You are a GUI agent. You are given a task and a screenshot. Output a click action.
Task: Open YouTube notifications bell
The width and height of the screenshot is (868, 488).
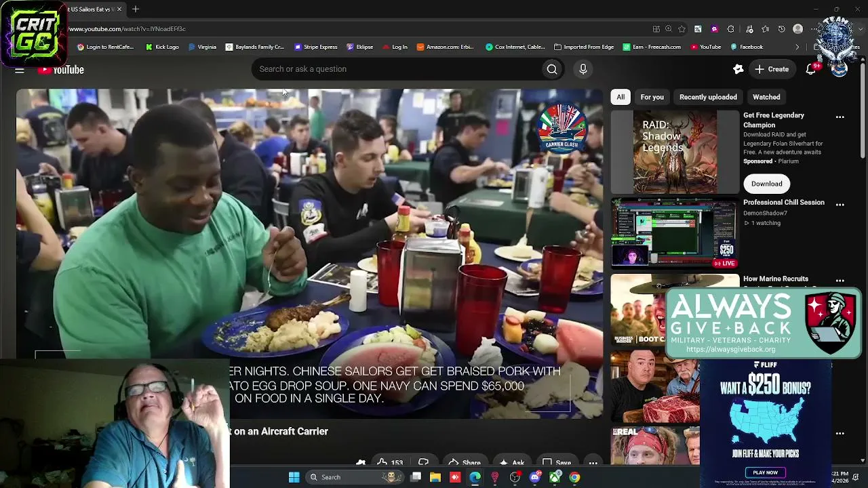tap(811, 69)
